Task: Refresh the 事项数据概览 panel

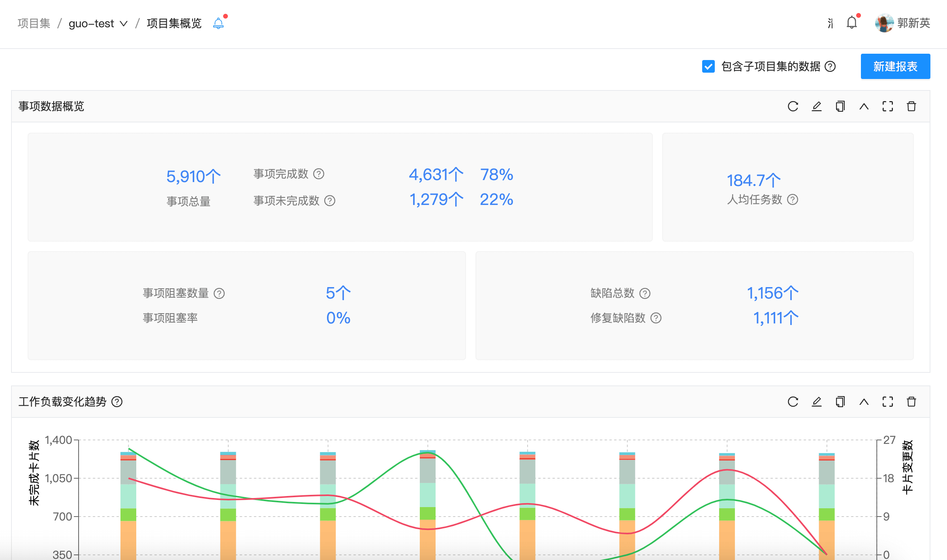Action: 793,106
